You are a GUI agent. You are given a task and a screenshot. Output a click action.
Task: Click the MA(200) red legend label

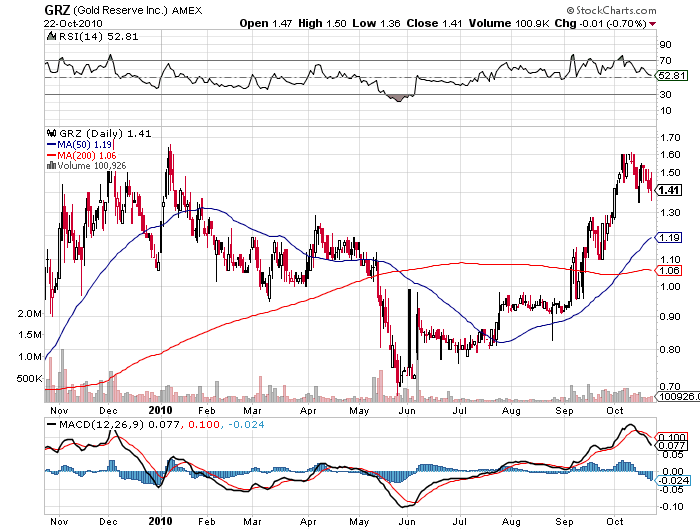click(87, 155)
